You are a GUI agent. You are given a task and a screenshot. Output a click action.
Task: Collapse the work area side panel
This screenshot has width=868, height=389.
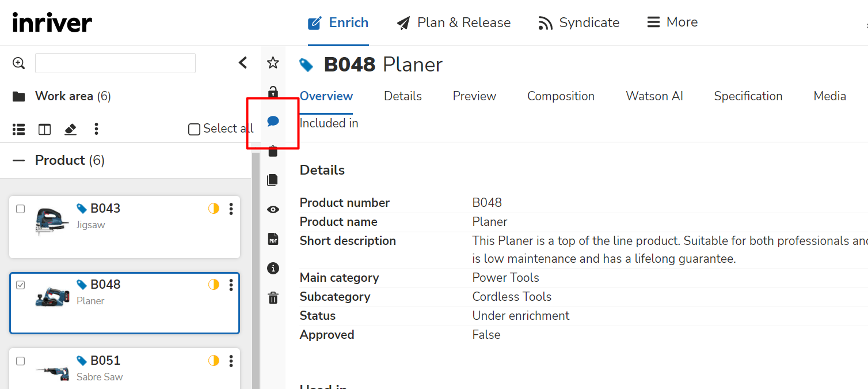[243, 62]
